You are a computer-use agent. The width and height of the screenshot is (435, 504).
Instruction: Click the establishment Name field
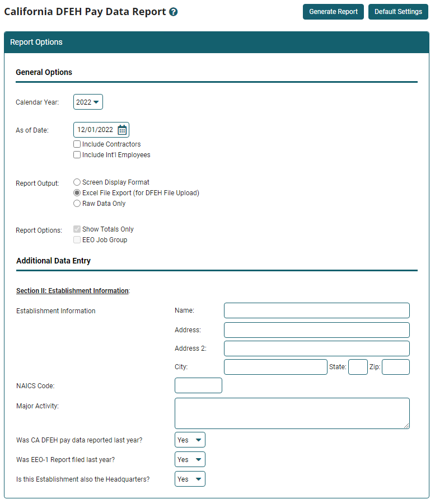click(x=317, y=310)
